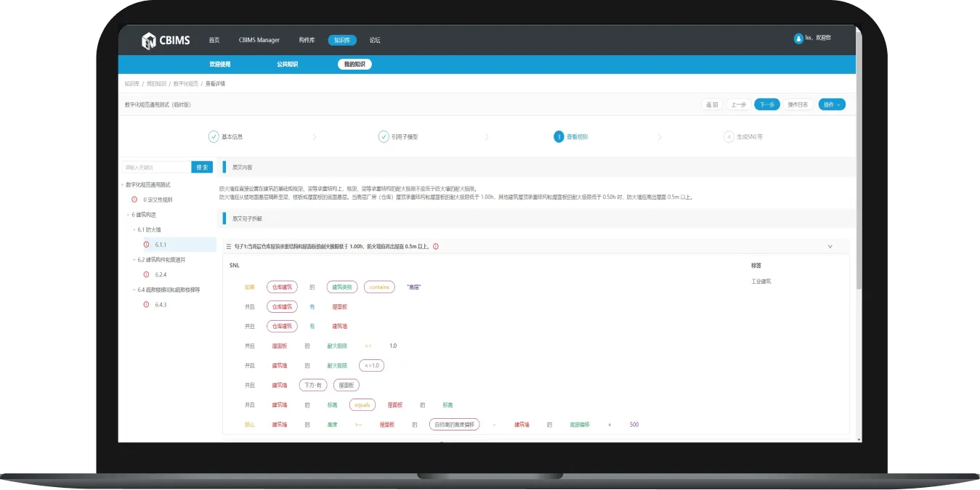Screen dimensions: 980x490
Task: Click the warning icon beside 0 定义性规则
Action: (x=134, y=200)
